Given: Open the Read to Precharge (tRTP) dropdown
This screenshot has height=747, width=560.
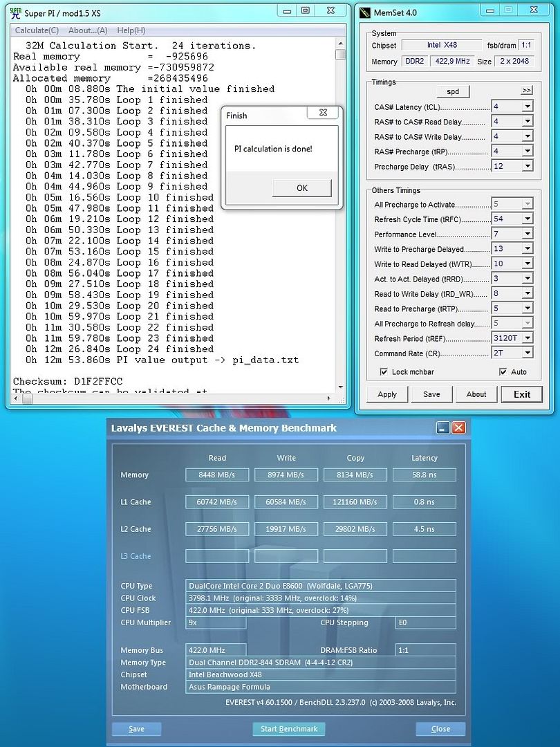Looking at the screenshot, I should [527, 308].
